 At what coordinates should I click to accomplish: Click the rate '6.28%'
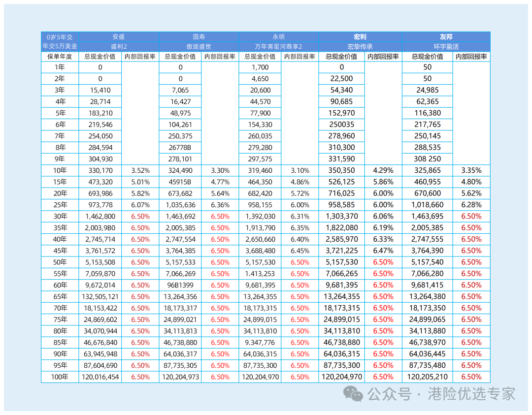pyautogui.click(x=471, y=205)
